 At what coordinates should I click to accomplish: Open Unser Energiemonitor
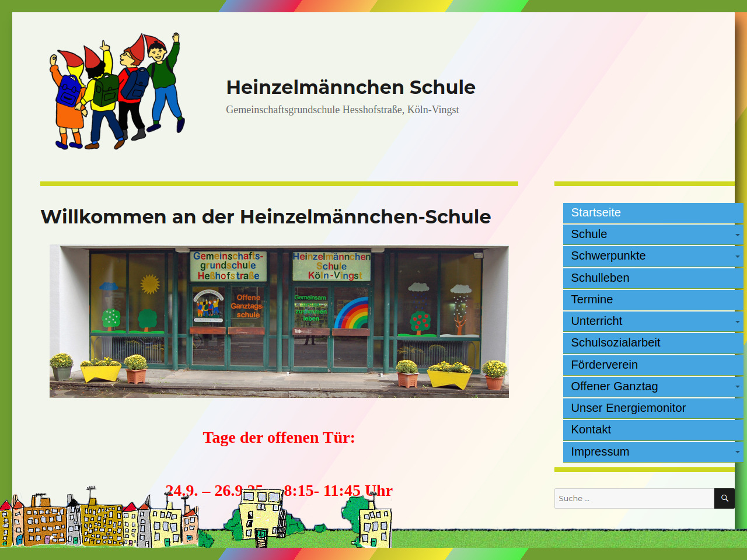pos(628,408)
